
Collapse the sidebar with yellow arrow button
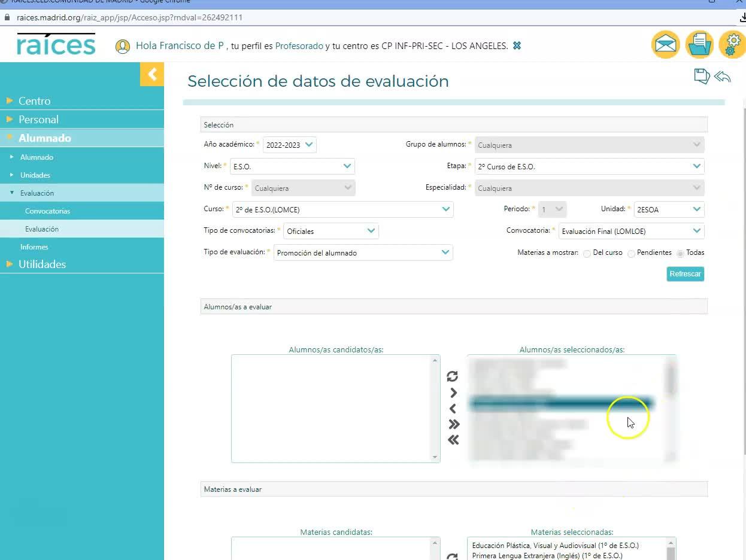(152, 74)
